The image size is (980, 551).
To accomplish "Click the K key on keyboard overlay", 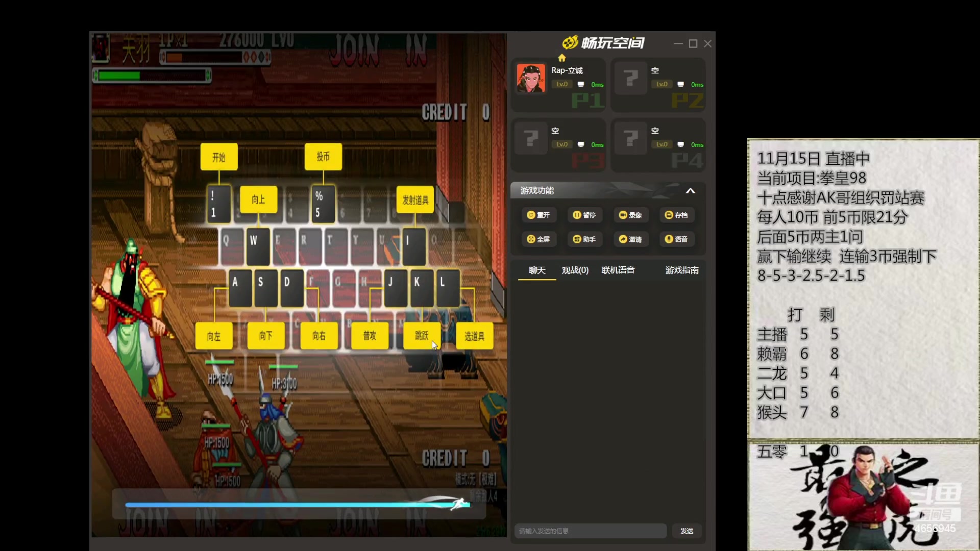I will [422, 289].
